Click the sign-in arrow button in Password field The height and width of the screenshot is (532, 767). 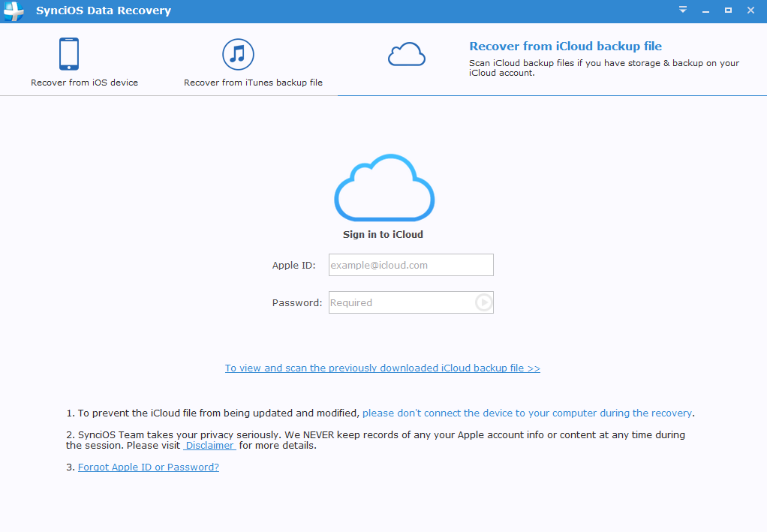(x=484, y=302)
